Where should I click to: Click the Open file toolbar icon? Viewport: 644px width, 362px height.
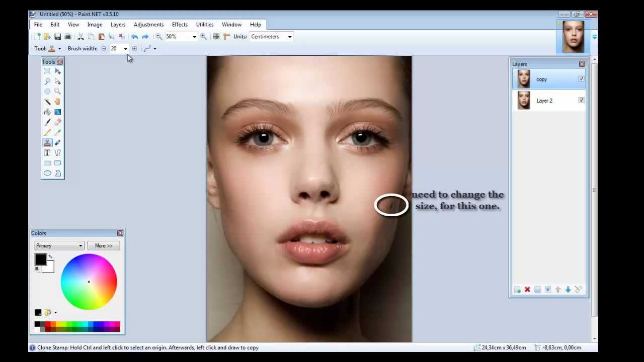(x=47, y=37)
